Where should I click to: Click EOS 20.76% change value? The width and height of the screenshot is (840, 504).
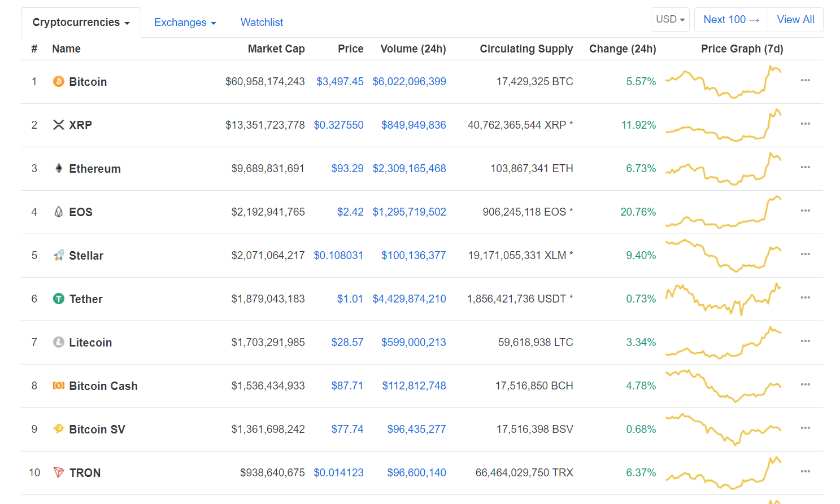[638, 212]
